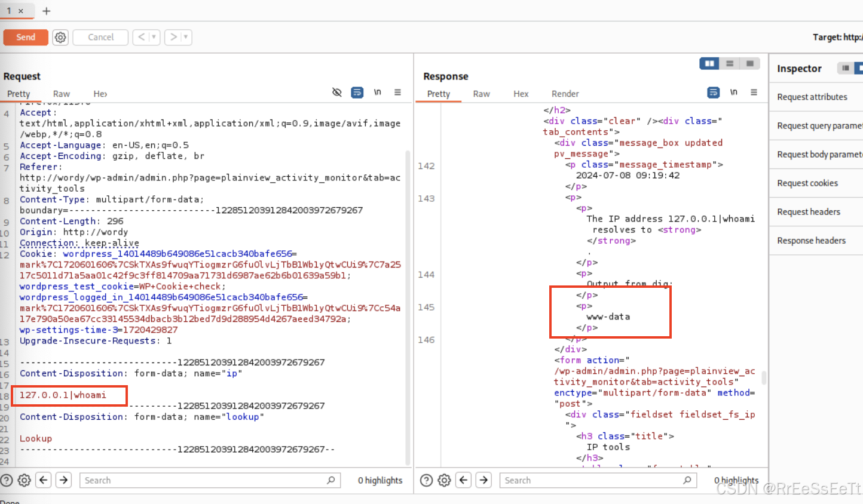The height and width of the screenshot is (504, 863).
Task: Click the Lookup body value line
Action: pos(36,438)
